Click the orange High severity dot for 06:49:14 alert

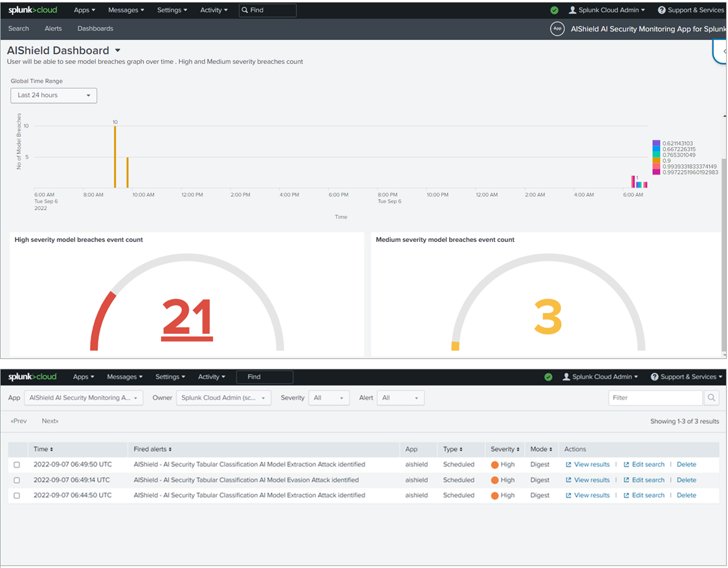point(494,480)
